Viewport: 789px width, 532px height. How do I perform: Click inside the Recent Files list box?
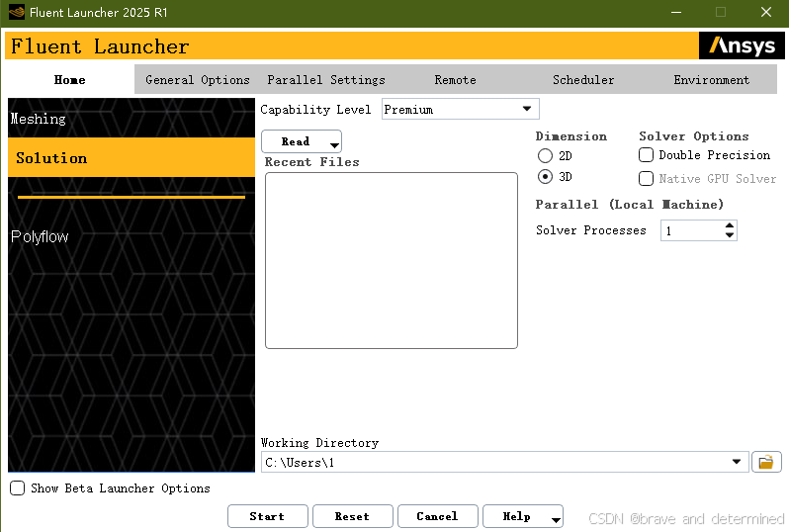(x=391, y=260)
